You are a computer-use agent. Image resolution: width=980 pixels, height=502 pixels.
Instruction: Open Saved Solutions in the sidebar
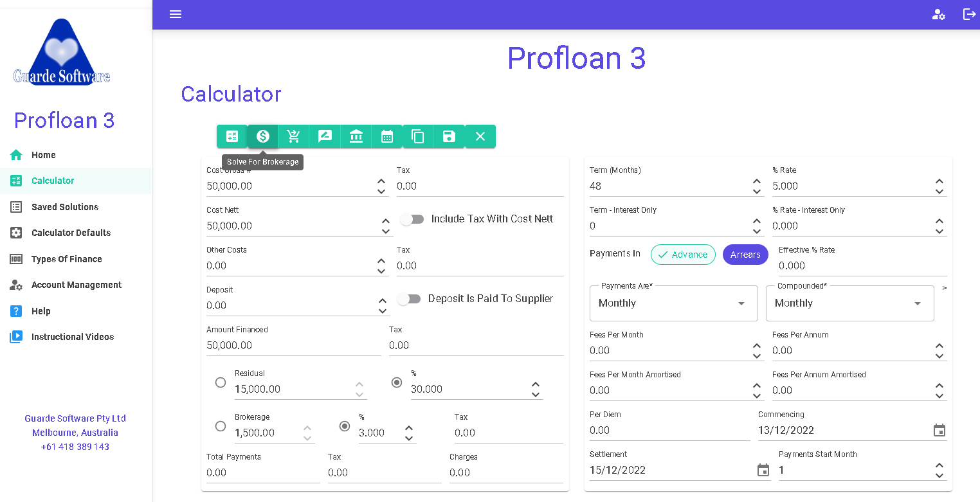click(x=76, y=207)
